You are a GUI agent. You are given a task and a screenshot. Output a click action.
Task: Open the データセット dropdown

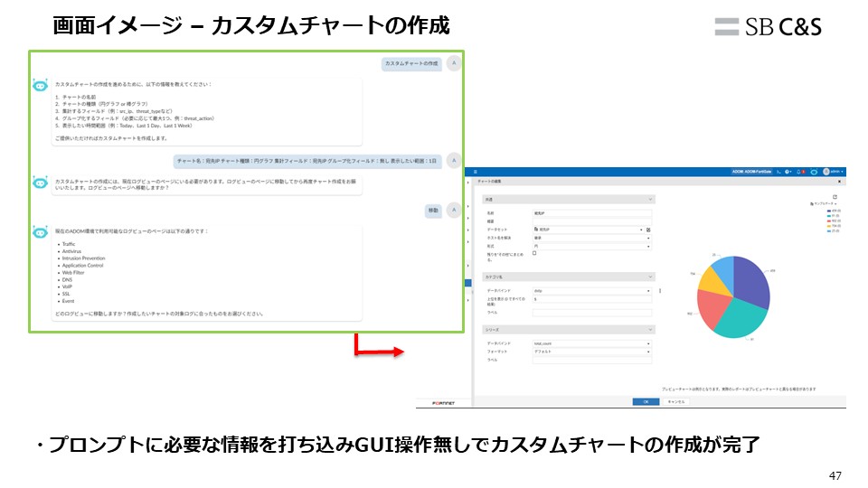(590, 230)
